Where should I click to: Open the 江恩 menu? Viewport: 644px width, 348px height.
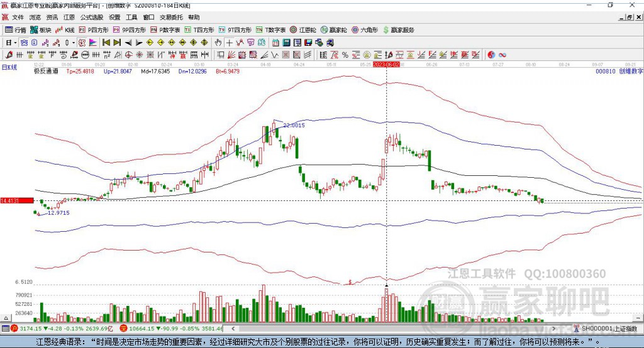click(x=69, y=17)
